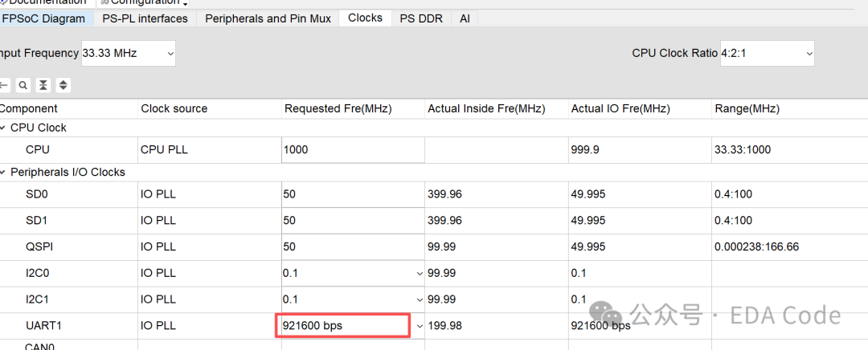The width and height of the screenshot is (868, 350).
Task: Click the CPU requested frequency field 1000
Action: [353, 149]
